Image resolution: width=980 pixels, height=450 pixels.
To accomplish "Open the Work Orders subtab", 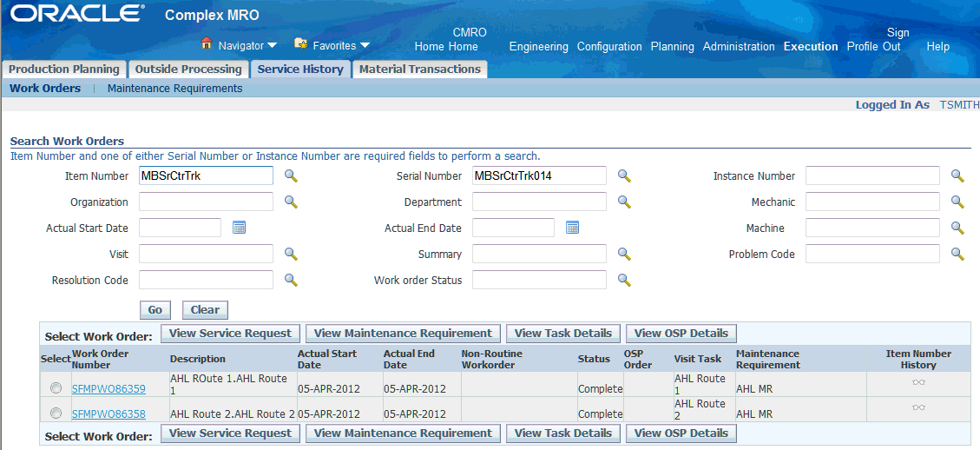I will (45, 89).
